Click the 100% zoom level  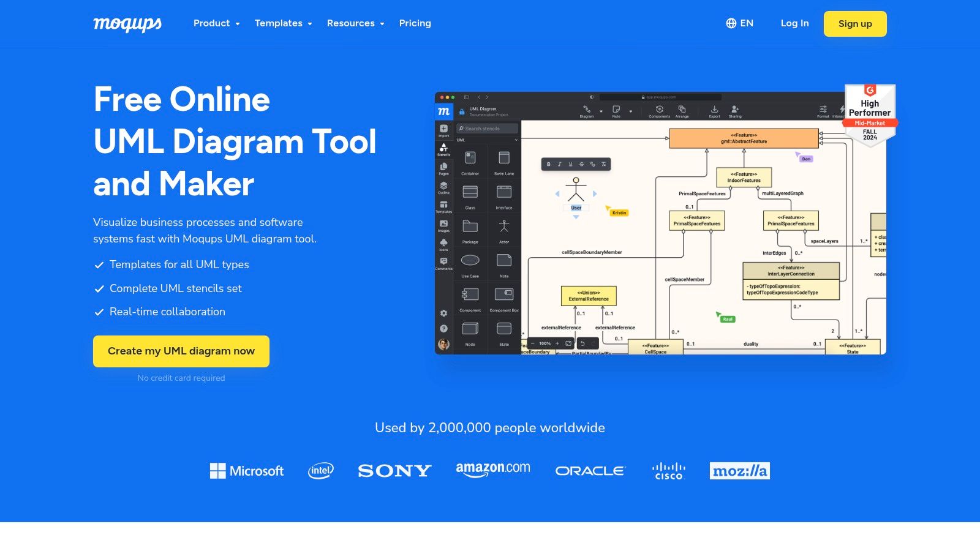545,343
